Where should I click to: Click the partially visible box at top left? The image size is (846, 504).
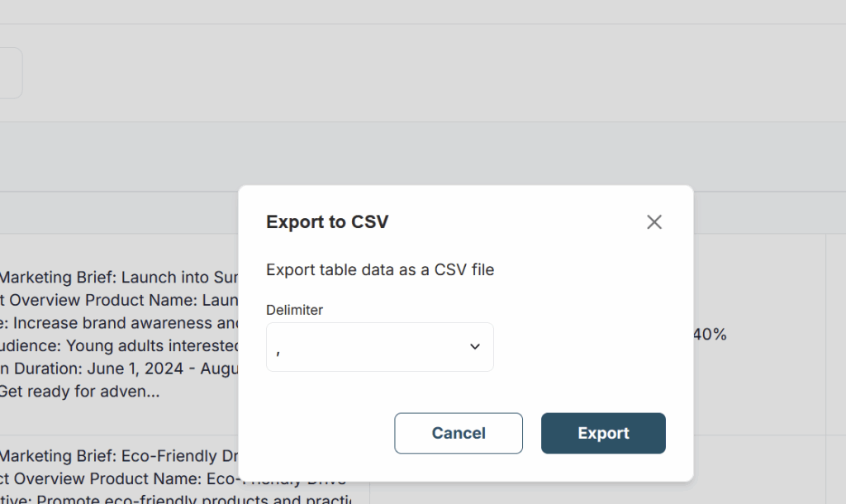point(10,73)
